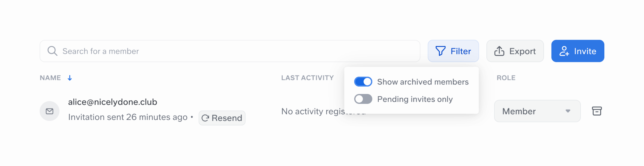Click the magnifier icon in the search bar
This screenshot has height=166, width=644.
52,51
